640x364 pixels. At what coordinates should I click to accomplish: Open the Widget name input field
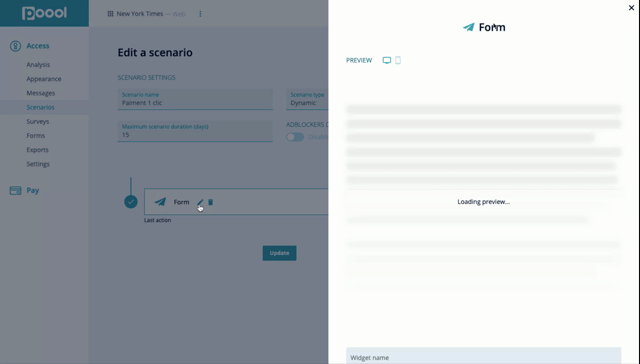point(484,356)
